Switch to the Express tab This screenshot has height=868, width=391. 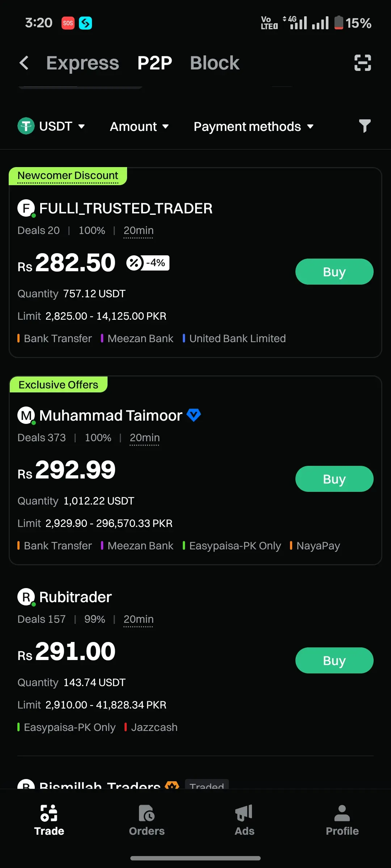pos(83,63)
